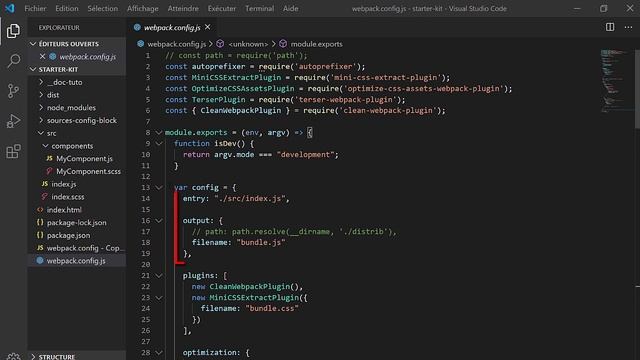Click the index.js JS icon

coord(44,184)
